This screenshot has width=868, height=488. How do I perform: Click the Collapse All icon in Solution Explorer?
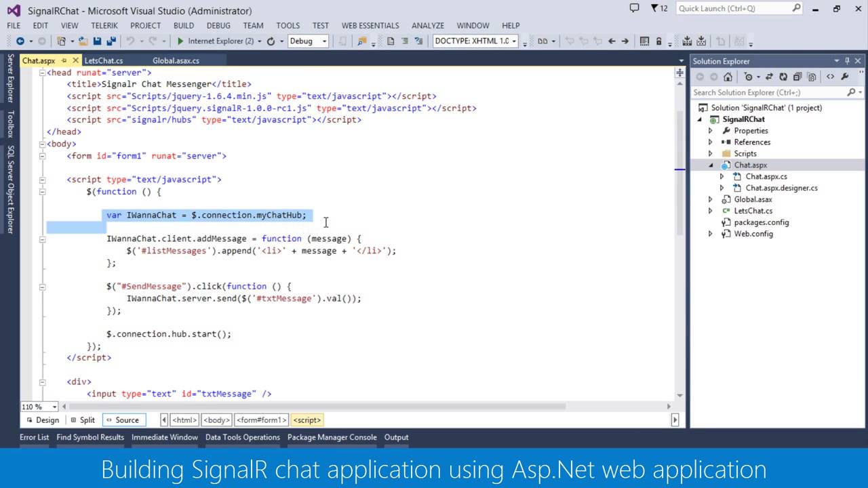click(x=797, y=77)
